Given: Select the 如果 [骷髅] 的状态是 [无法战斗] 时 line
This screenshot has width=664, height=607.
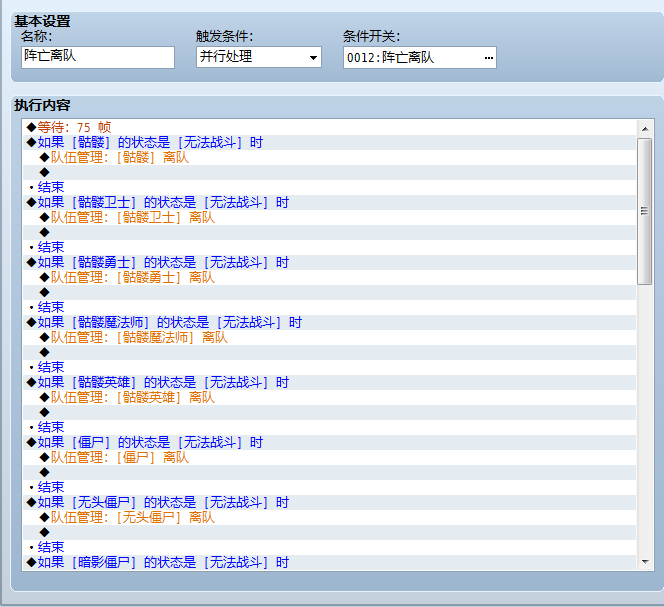Looking at the screenshot, I should [329, 143].
